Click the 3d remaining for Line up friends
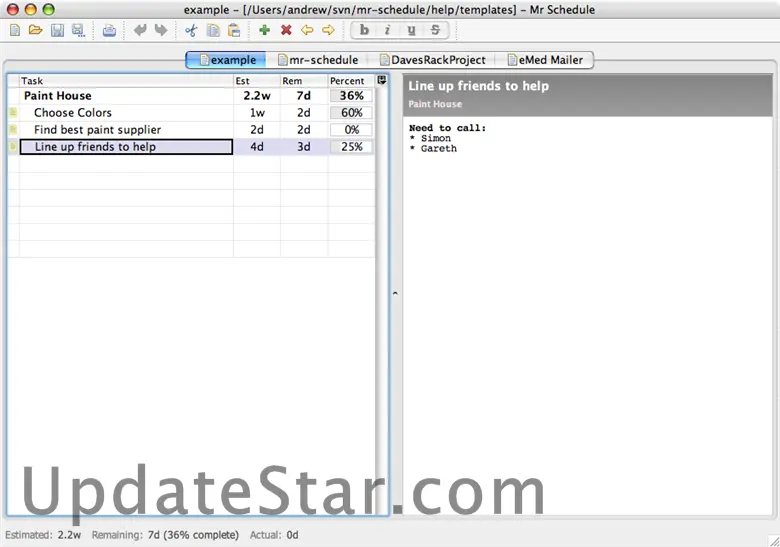Image resolution: width=780 pixels, height=547 pixels. (x=304, y=147)
